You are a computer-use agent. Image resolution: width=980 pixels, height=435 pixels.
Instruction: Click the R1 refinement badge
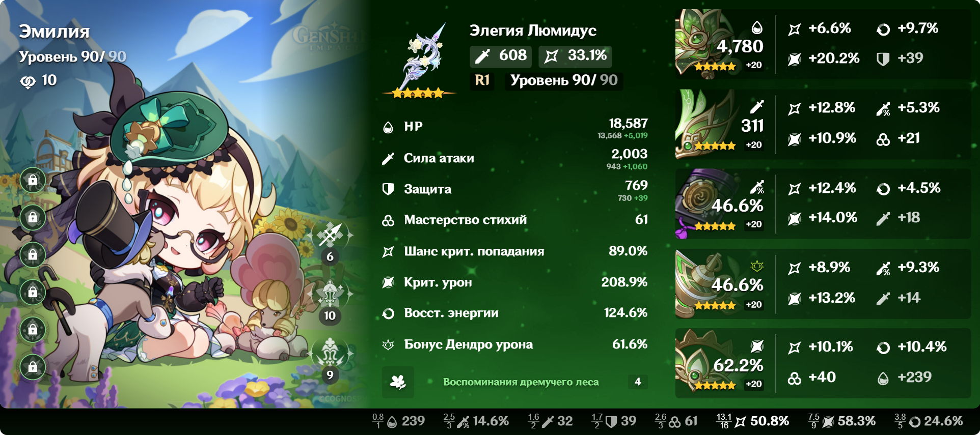tap(482, 80)
